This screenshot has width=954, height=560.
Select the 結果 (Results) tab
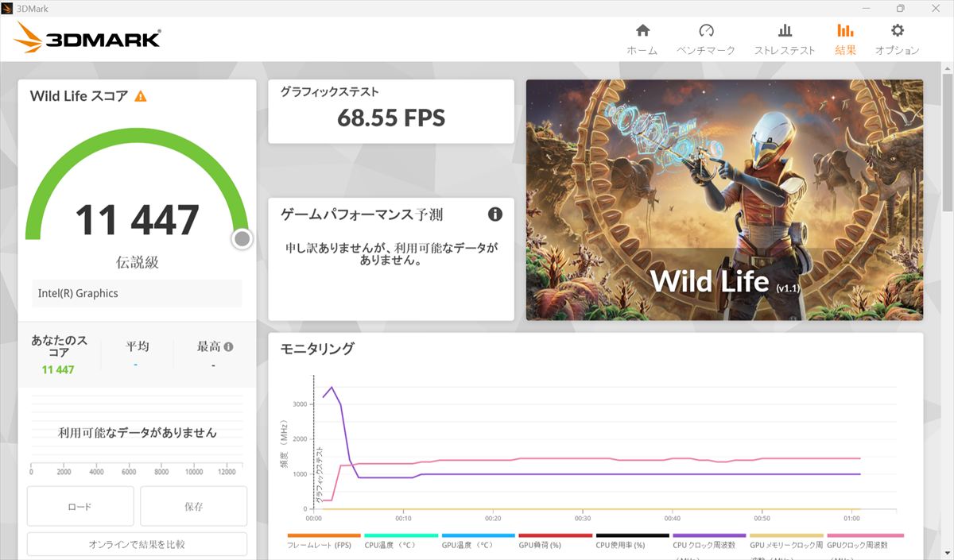[x=845, y=39]
